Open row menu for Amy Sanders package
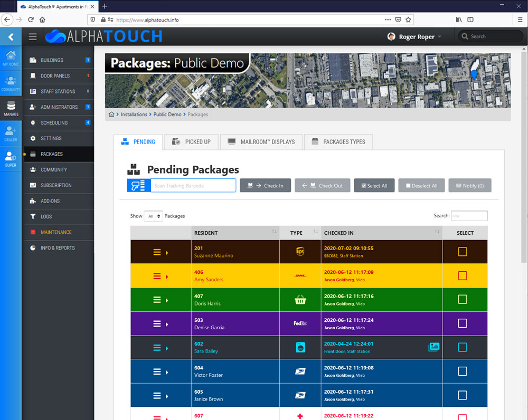The height and width of the screenshot is (420, 528). pyautogui.click(x=157, y=276)
